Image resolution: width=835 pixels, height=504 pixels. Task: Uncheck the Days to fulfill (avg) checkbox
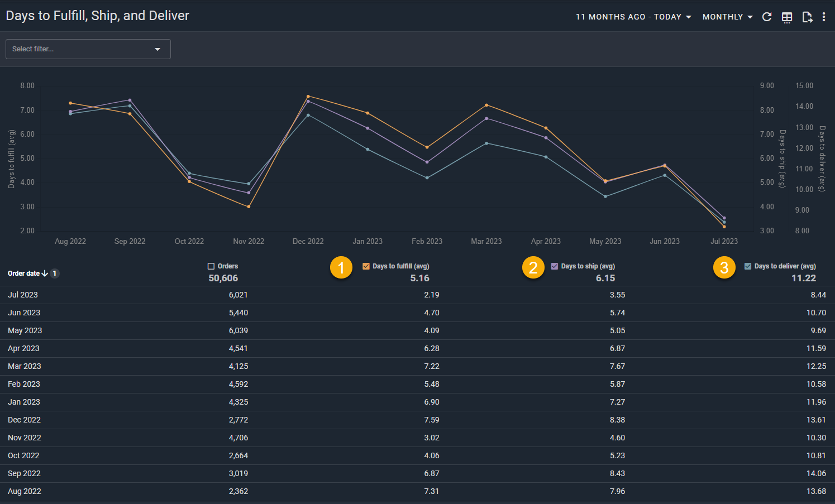pos(366,266)
